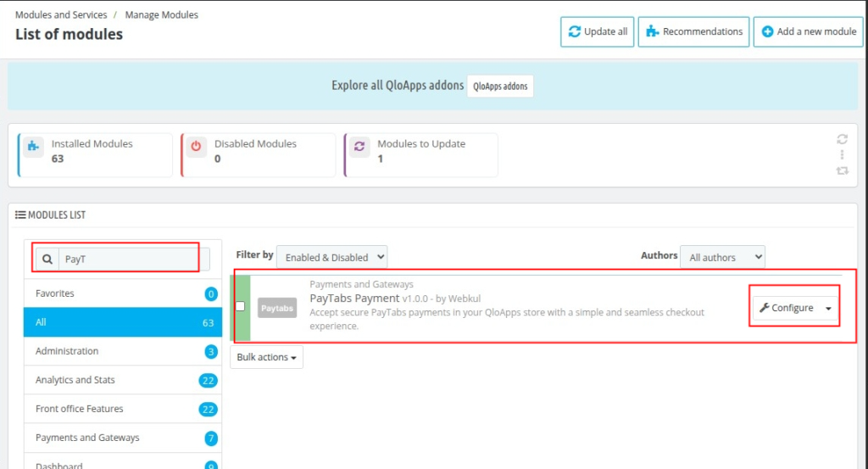Select the All modules category
868x469 pixels.
tap(123, 322)
